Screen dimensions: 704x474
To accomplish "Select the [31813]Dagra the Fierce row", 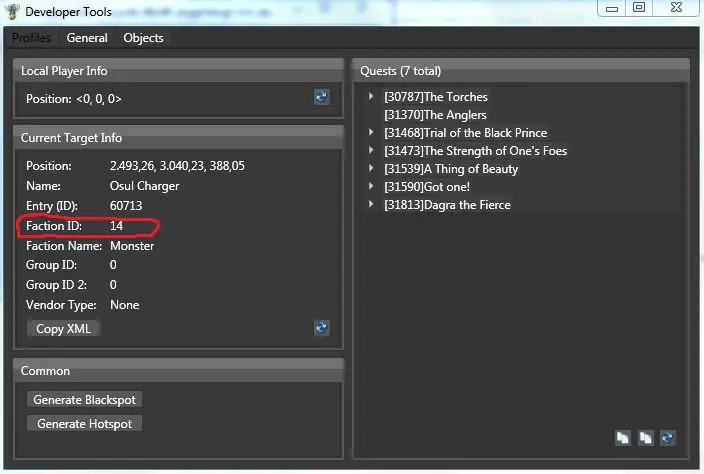I will [x=447, y=205].
